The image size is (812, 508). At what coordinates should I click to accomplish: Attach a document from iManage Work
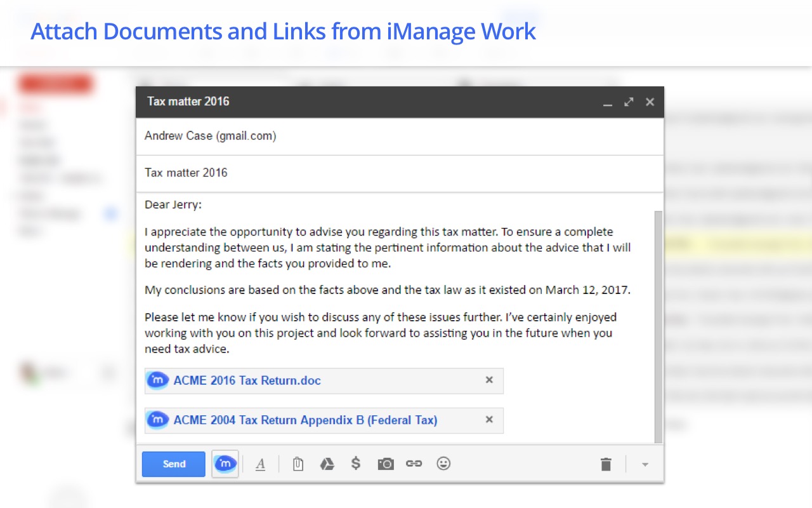point(225,464)
